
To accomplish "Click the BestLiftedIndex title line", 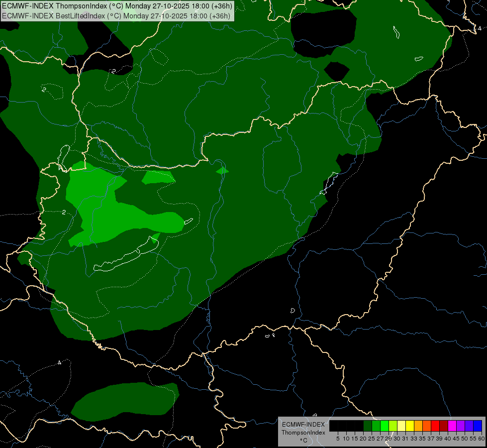I will pos(116,15).
